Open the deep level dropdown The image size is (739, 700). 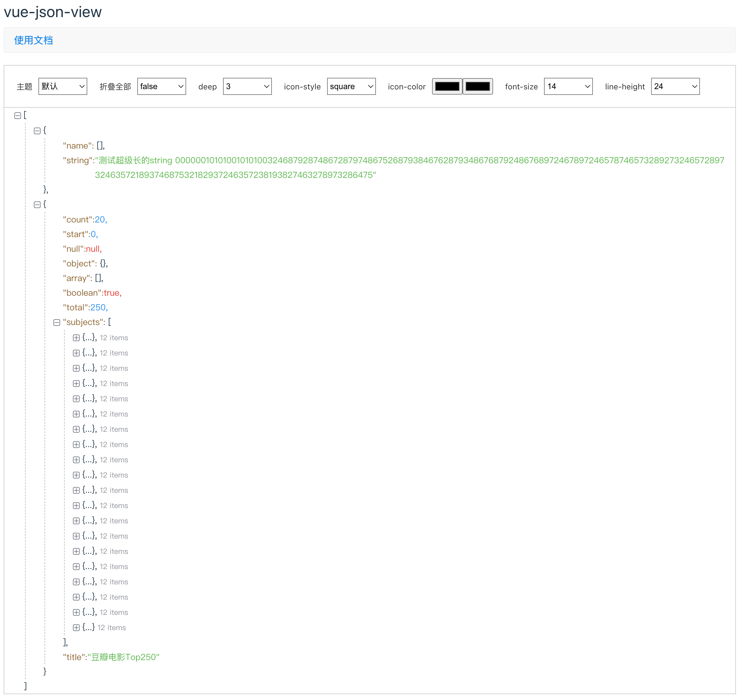[x=247, y=87]
